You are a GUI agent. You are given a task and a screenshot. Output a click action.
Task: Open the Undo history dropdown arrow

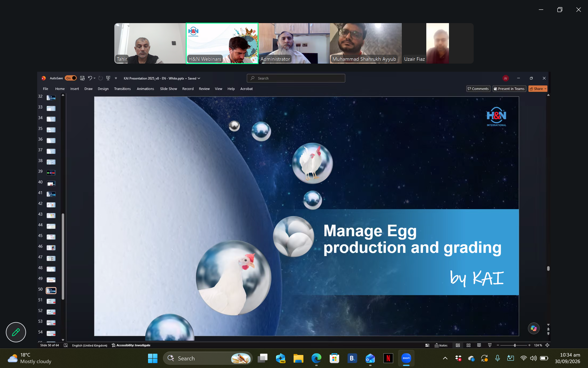[95, 78]
